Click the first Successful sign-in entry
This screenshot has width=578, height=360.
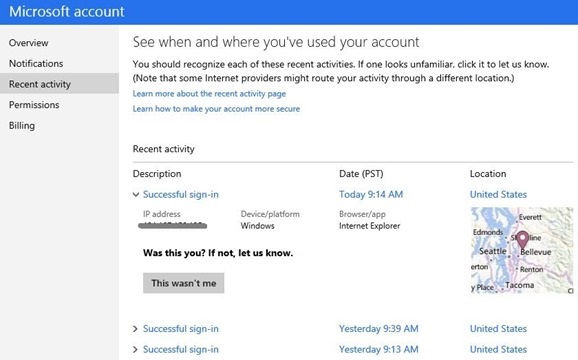click(x=181, y=195)
